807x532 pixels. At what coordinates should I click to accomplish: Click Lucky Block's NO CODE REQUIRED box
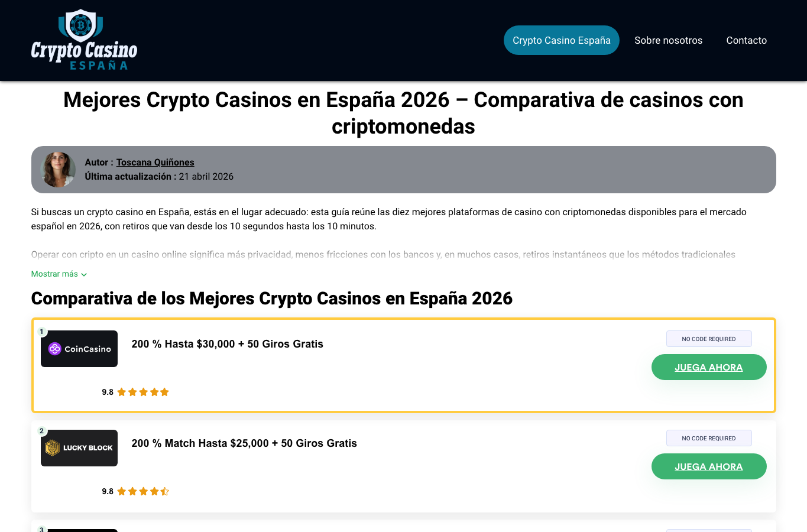tap(709, 438)
